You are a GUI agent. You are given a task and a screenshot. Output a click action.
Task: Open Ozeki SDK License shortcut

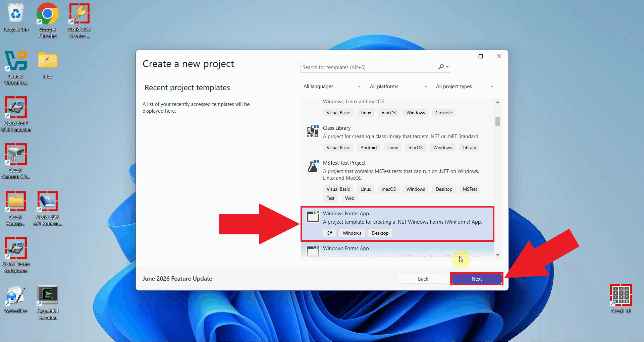coord(79,20)
